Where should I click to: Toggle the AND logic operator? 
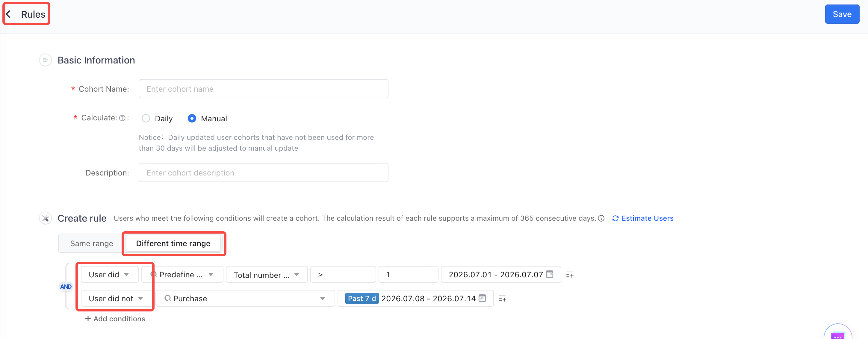coord(66,287)
